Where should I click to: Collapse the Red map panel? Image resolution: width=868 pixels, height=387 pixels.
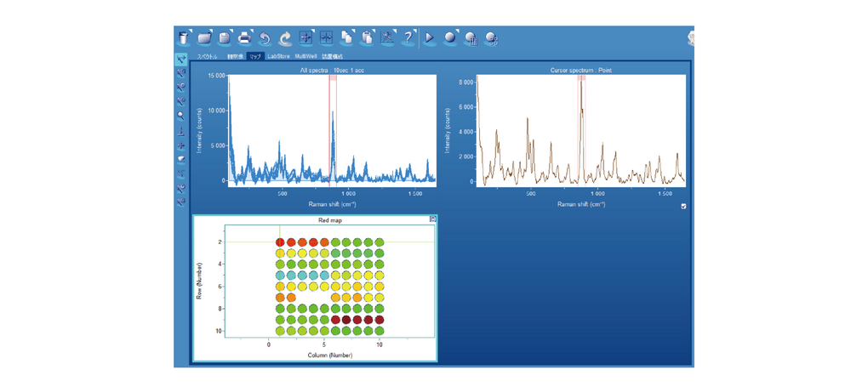pos(432,219)
